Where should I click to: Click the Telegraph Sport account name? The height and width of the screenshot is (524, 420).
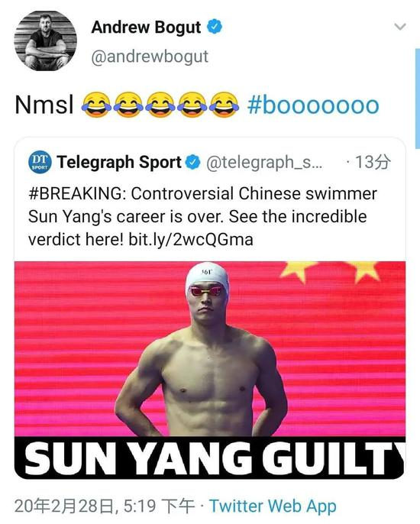coord(119,163)
